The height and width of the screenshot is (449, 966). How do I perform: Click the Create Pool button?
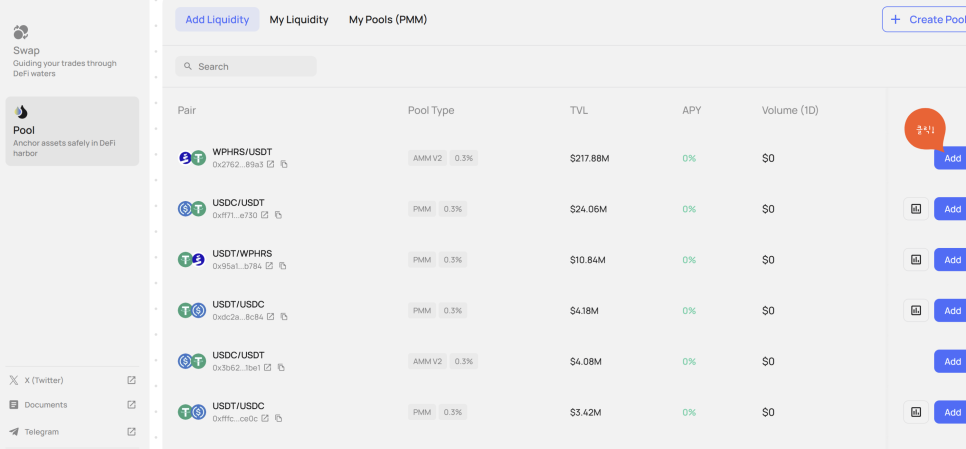[x=925, y=19]
